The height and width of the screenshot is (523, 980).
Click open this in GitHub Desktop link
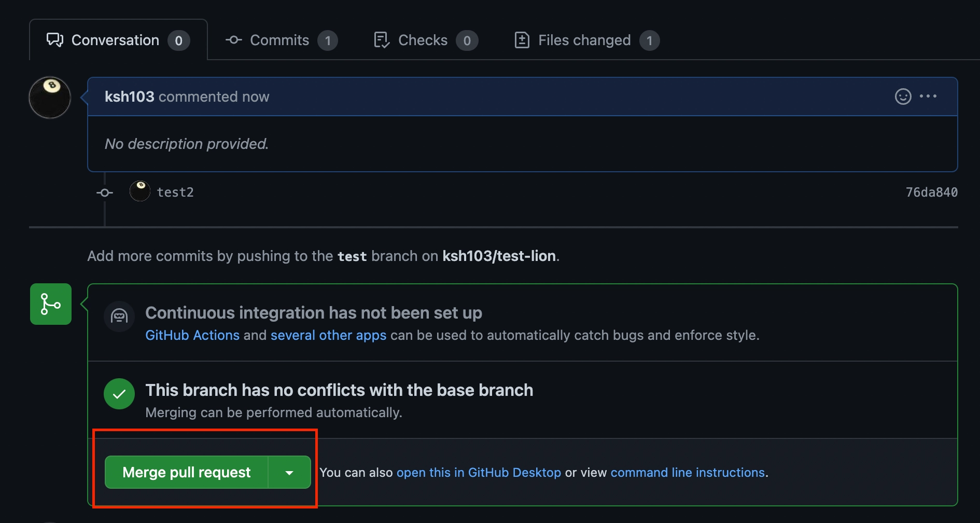pyautogui.click(x=479, y=473)
